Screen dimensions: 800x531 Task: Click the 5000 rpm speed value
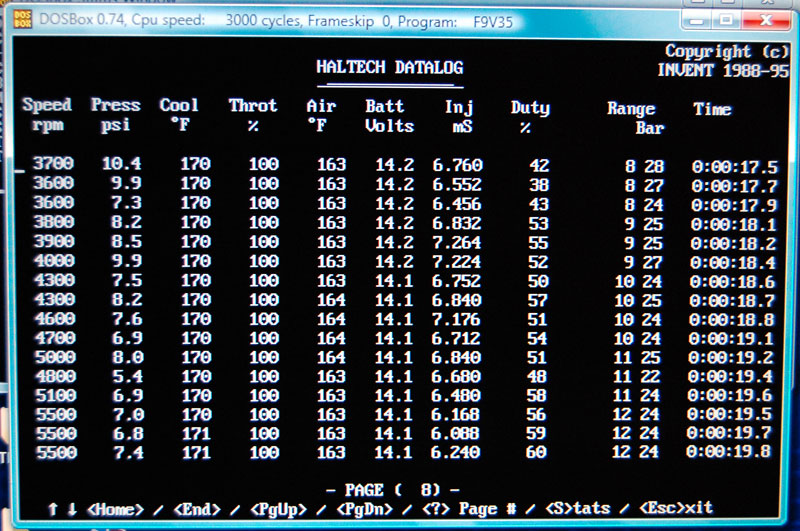(x=56, y=357)
